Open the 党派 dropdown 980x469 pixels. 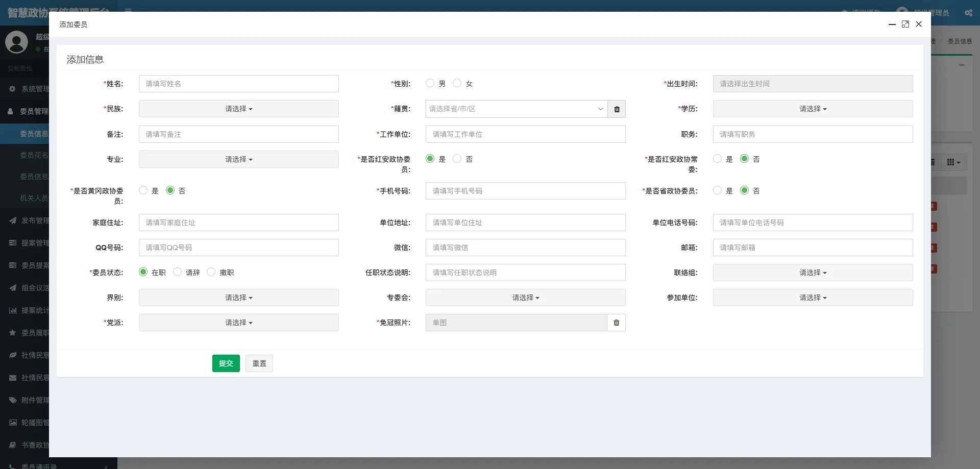click(238, 323)
